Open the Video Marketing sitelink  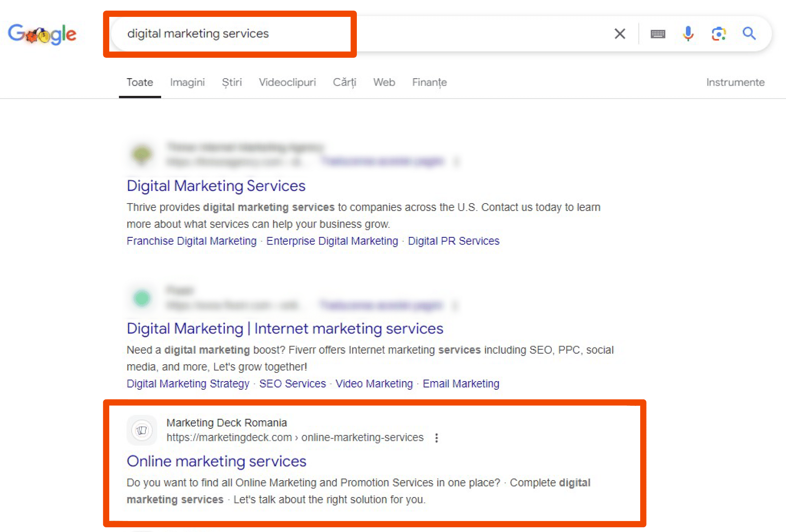click(x=374, y=383)
